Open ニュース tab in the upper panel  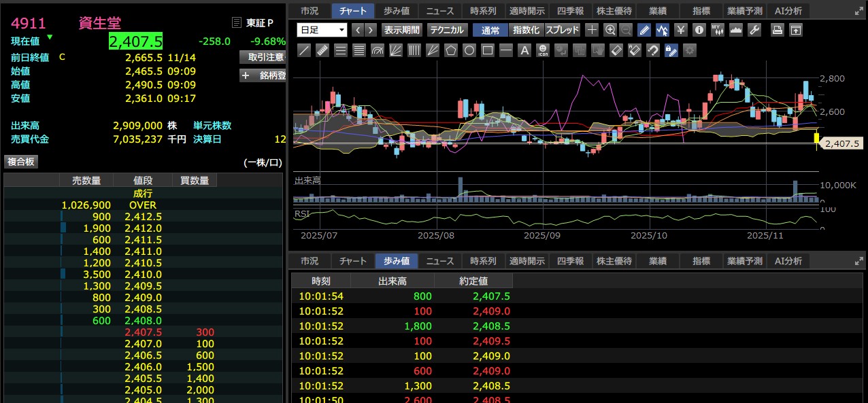(440, 11)
